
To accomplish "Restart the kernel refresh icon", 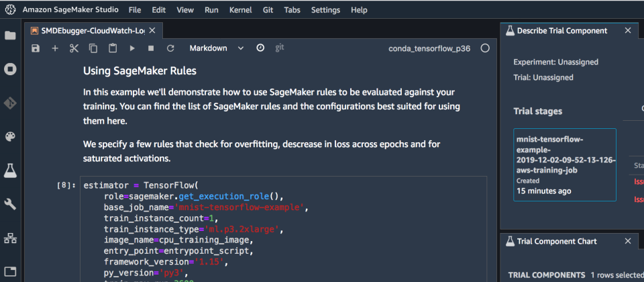I will (170, 48).
